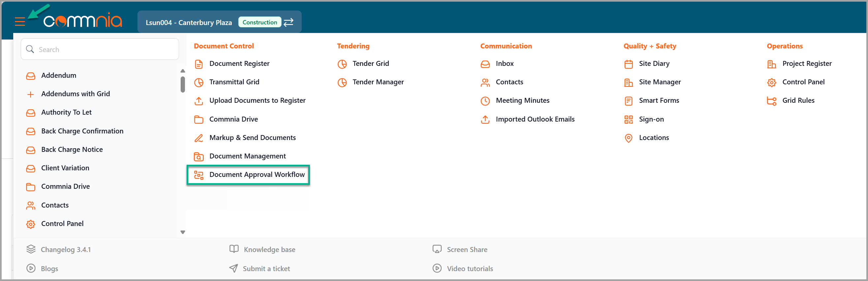Click the sidebar scrollbar thumb
Image resolution: width=868 pixels, height=281 pixels.
tap(183, 84)
